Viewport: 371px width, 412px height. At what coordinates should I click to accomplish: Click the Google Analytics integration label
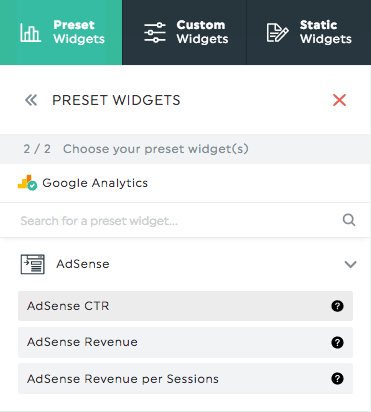point(95,183)
